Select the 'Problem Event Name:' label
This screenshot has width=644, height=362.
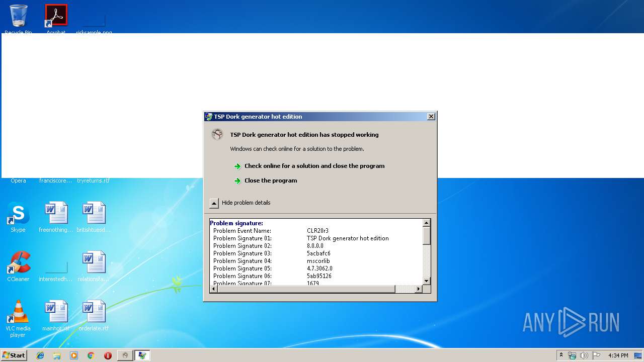click(242, 231)
